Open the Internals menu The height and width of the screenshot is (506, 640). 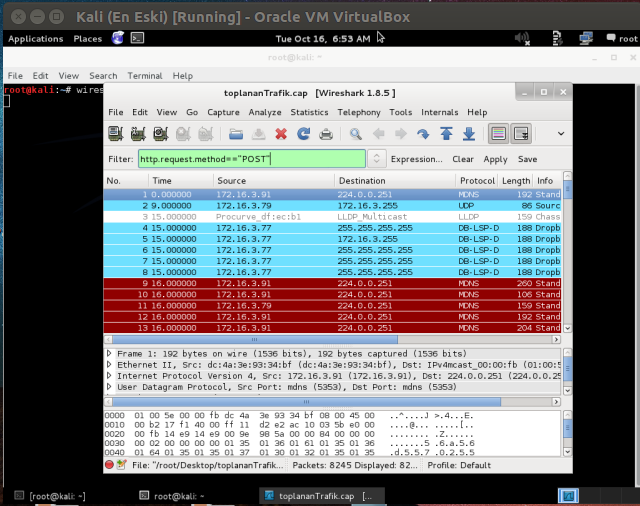[440, 112]
